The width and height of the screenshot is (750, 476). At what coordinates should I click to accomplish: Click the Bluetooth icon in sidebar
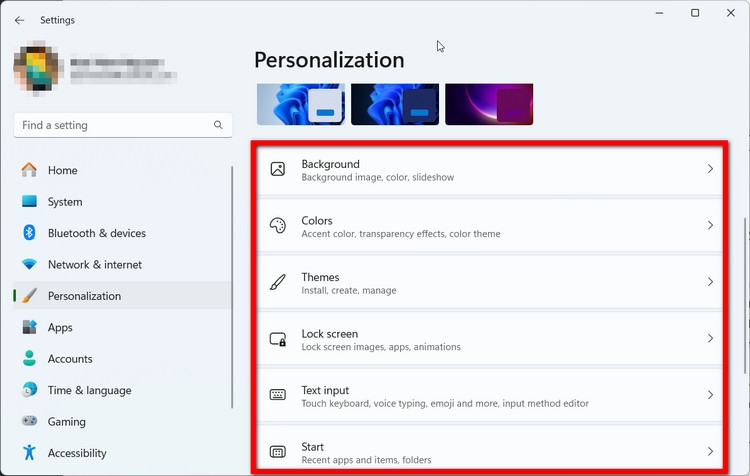point(29,233)
